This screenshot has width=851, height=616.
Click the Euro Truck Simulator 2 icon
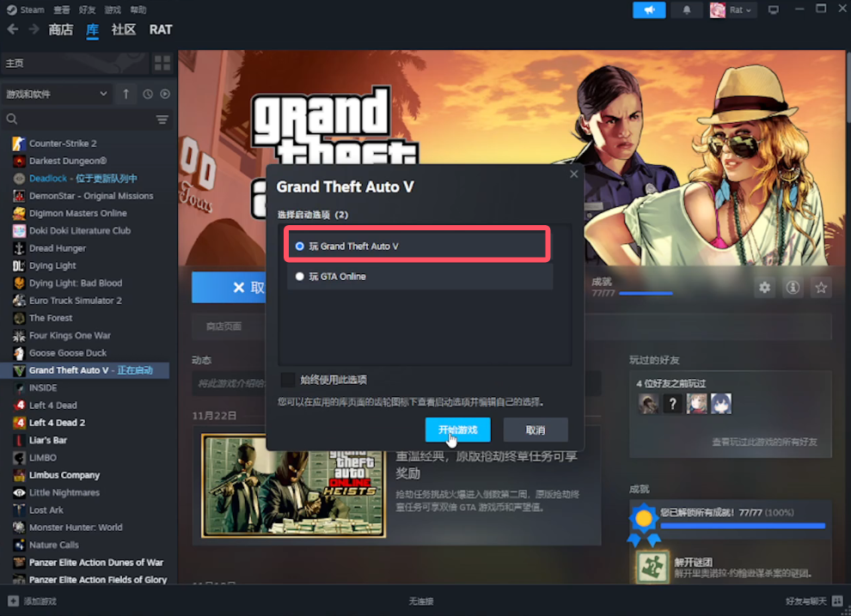click(x=19, y=301)
